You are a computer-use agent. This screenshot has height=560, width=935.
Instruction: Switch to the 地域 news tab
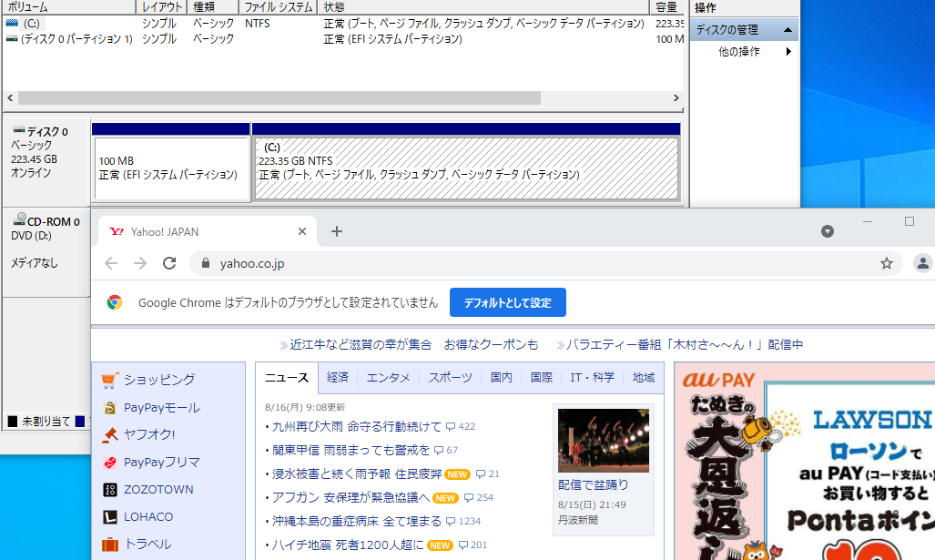pos(644,378)
